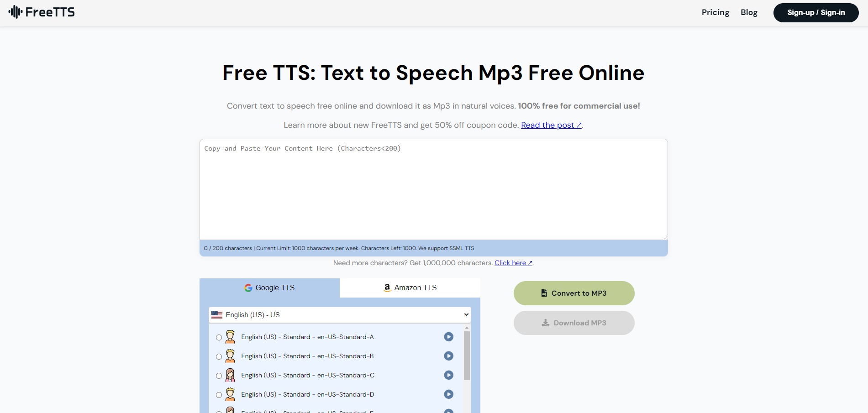Click the voice list scroll-up arrow

(x=467, y=328)
